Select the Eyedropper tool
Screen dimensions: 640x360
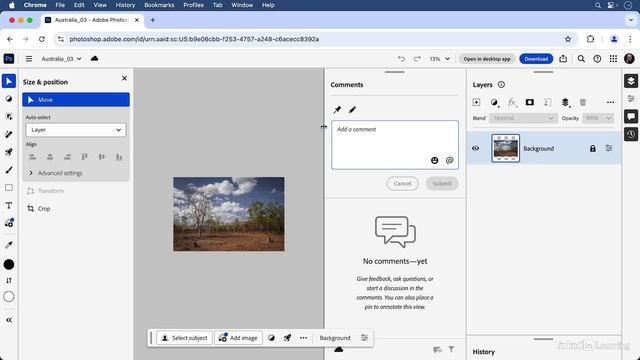tap(9, 245)
